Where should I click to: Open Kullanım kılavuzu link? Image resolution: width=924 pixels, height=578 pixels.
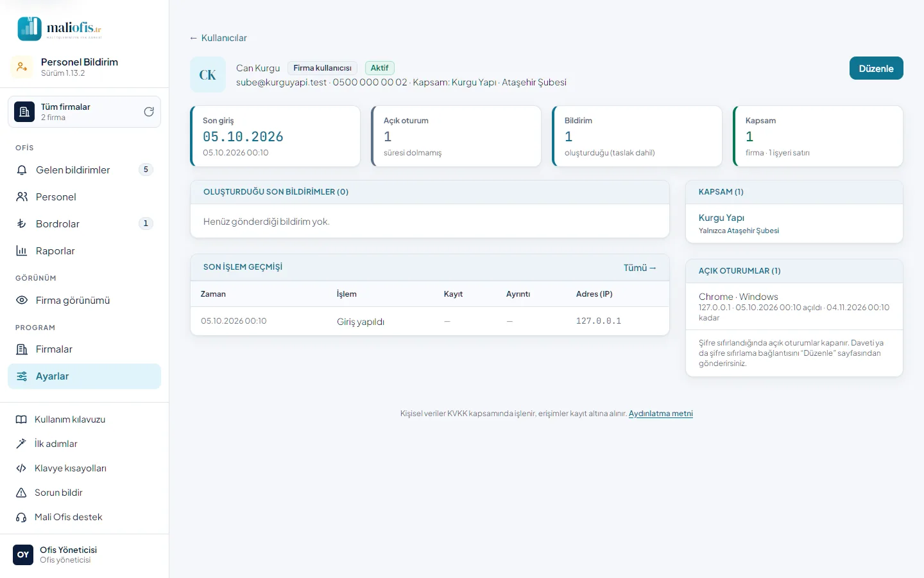[84, 419]
